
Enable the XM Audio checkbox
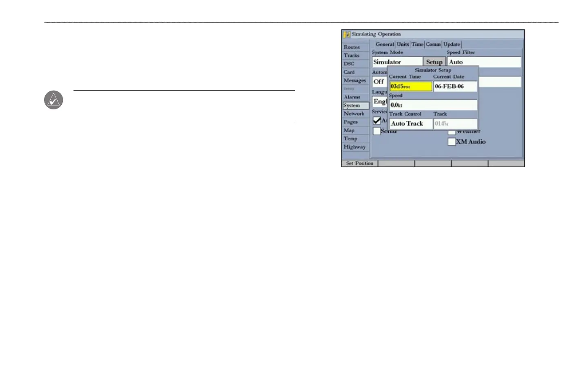452,142
